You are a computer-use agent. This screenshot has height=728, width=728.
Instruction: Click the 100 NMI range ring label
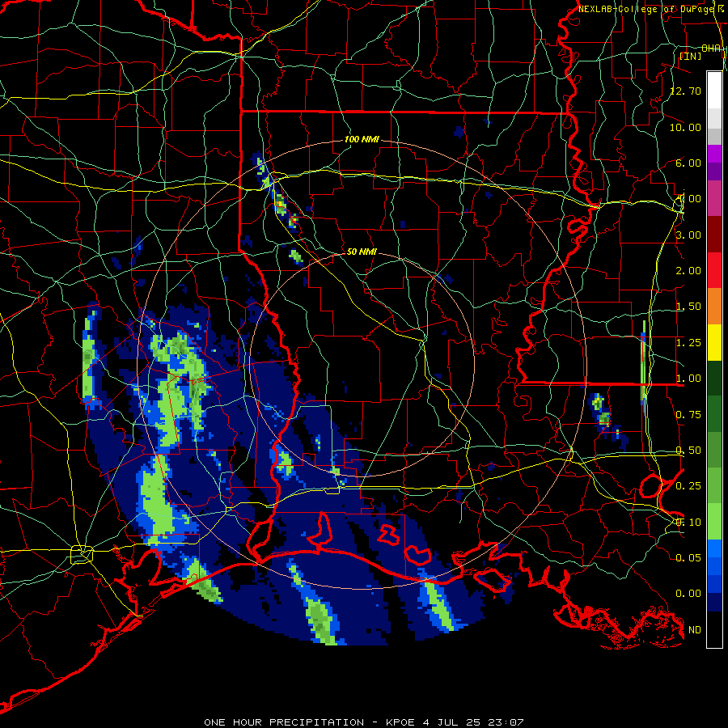362,139
